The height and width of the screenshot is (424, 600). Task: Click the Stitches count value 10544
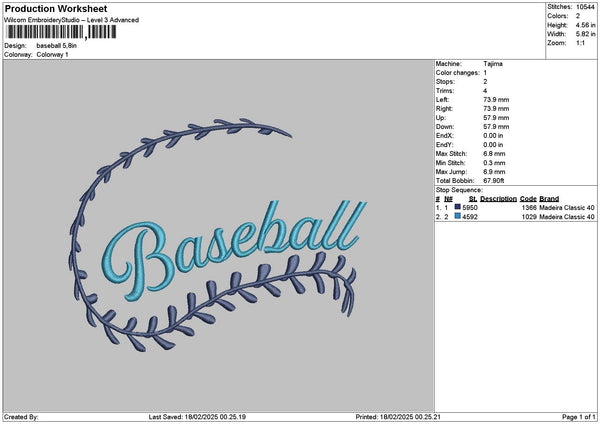pos(585,6)
